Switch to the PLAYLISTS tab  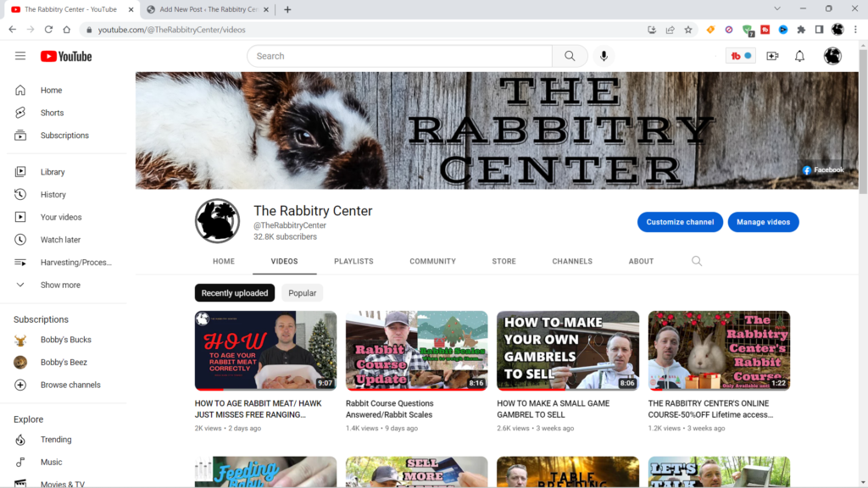coord(353,261)
